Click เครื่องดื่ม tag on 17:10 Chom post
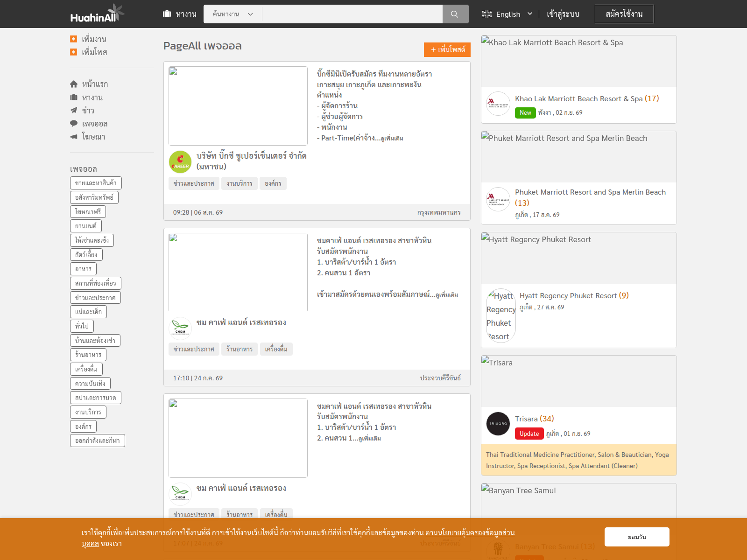Screen dimensions: 747x560 click(276, 349)
